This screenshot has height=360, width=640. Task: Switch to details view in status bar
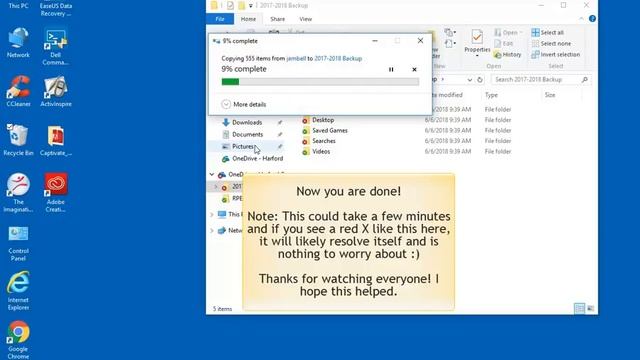[x=579, y=309]
